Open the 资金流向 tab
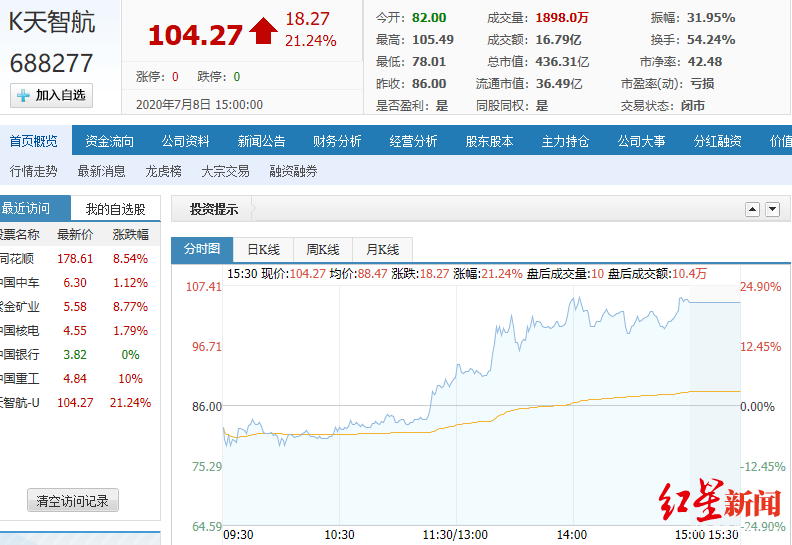The height and width of the screenshot is (545, 792). point(110,141)
